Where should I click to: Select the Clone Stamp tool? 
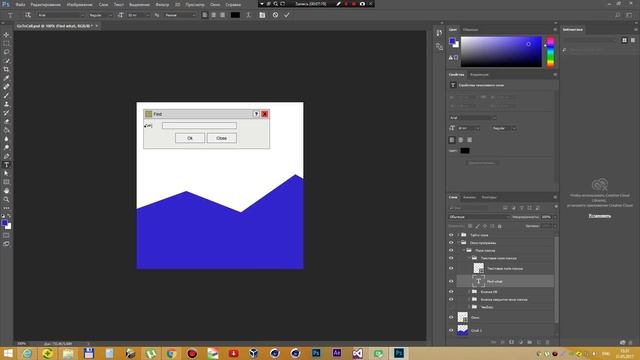pos(6,104)
